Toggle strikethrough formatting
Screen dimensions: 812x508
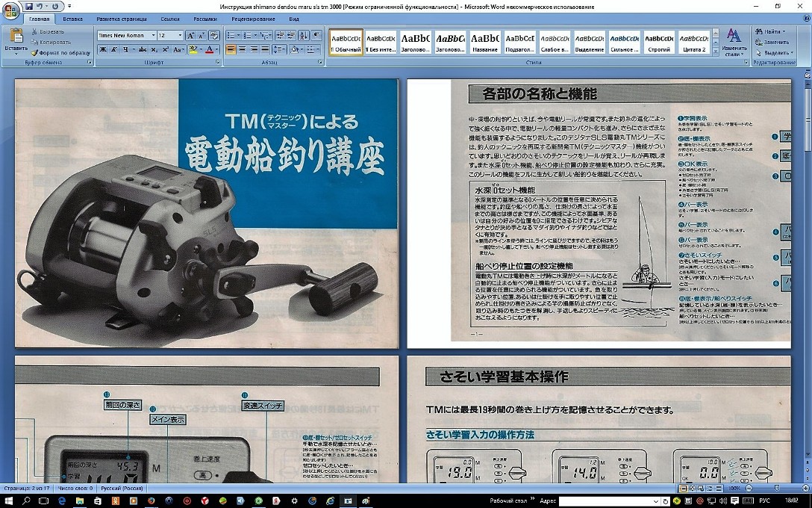[142, 50]
